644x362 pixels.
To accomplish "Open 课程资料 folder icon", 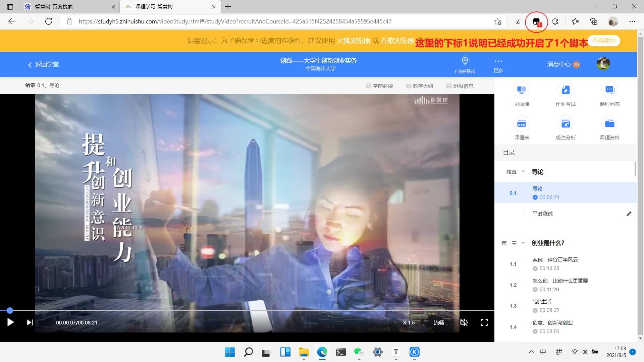I will [609, 124].
